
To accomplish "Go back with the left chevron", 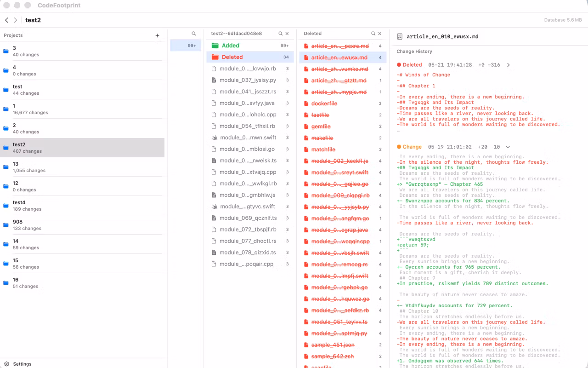I will coord(6,20).
